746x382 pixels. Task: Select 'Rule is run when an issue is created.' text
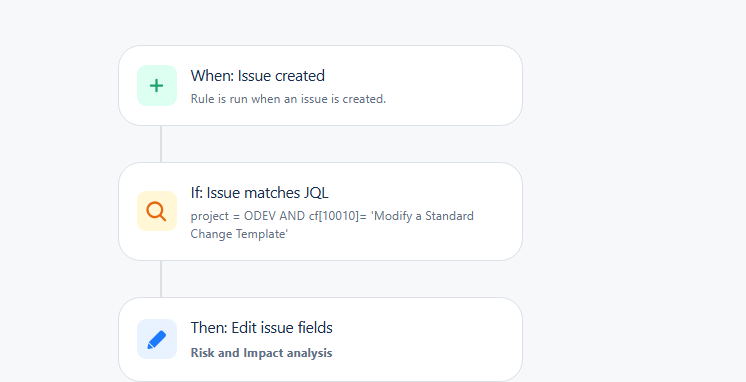[x=288, y=99]
